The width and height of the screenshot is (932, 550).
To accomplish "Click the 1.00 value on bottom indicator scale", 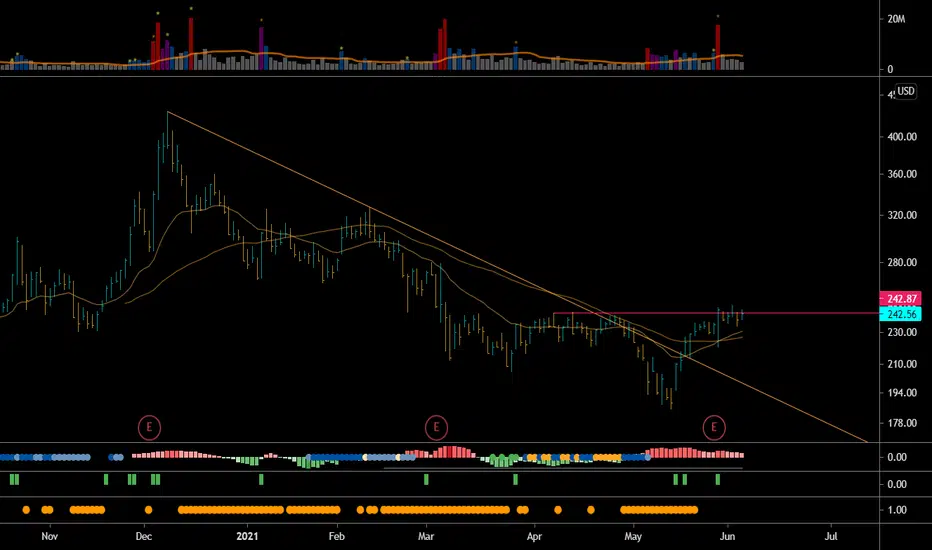I will click(x=897, y=510).
